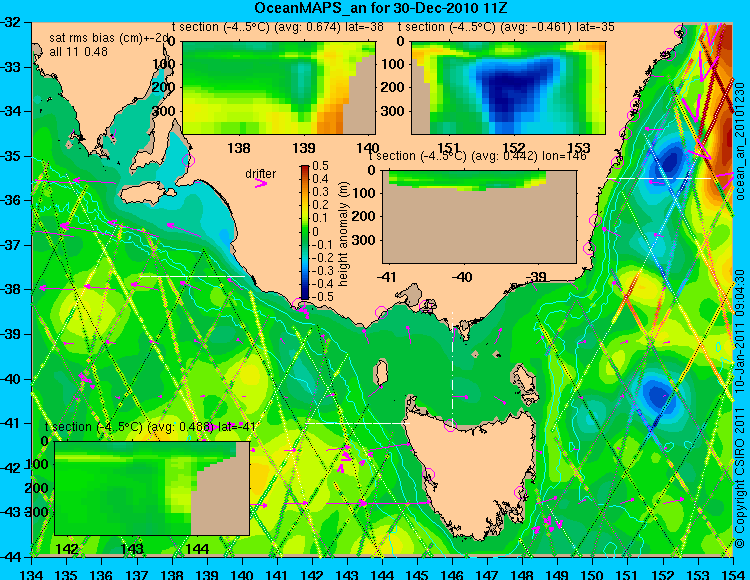
Task: Click the dark blue eddy east of Tasmania
Action: click(x=659, y=396)
